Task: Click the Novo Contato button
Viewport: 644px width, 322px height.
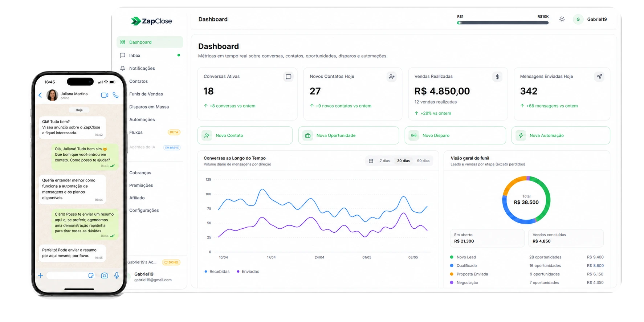Action: tap(245, 135)
